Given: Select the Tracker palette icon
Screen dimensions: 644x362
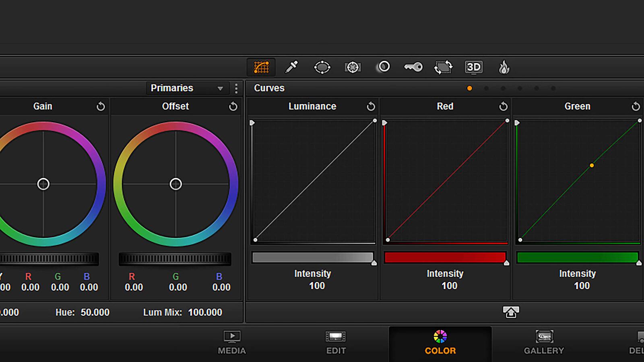Looking at the screenshot, I should click(353, 67).
